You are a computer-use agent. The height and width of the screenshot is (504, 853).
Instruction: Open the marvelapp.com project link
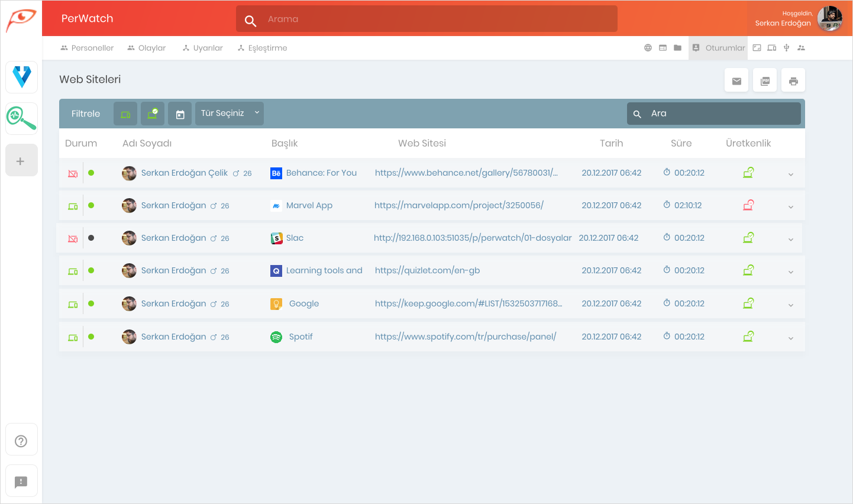[459, 205]
